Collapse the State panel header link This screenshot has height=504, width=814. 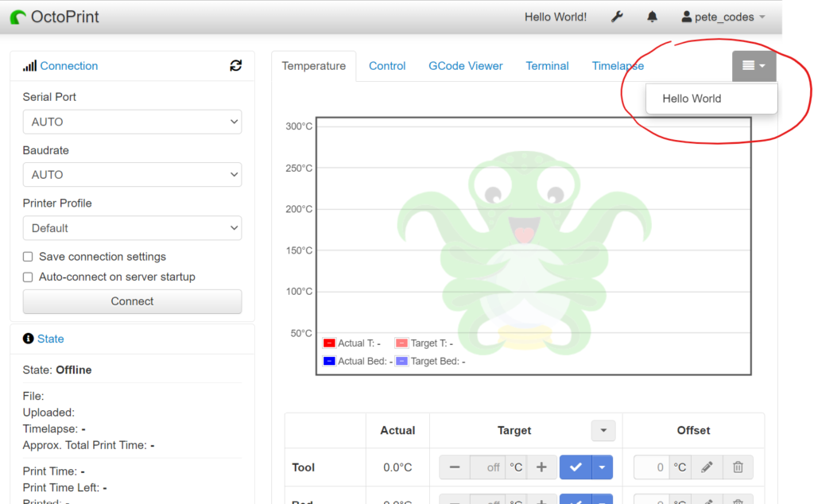click(x=50, y=339)
